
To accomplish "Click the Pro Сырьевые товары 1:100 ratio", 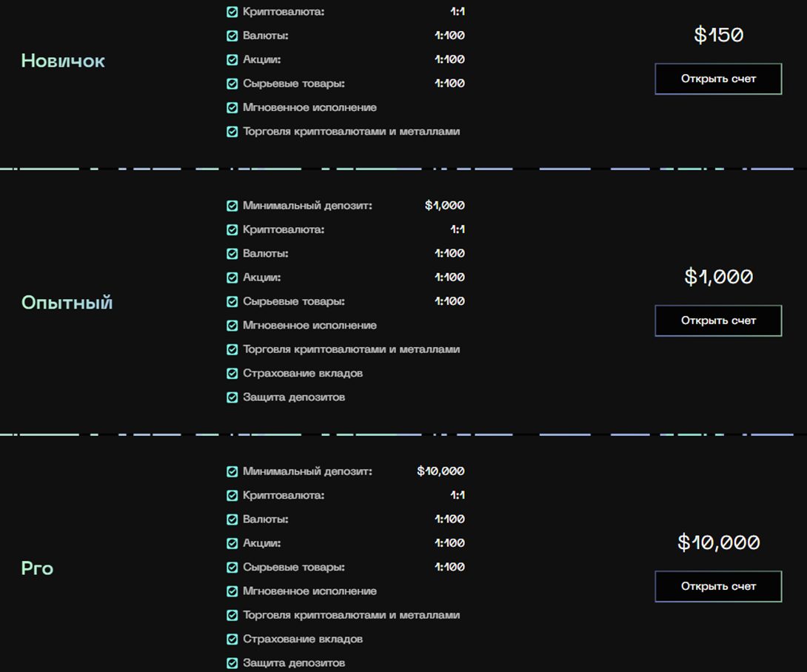I will coord(450,566).
